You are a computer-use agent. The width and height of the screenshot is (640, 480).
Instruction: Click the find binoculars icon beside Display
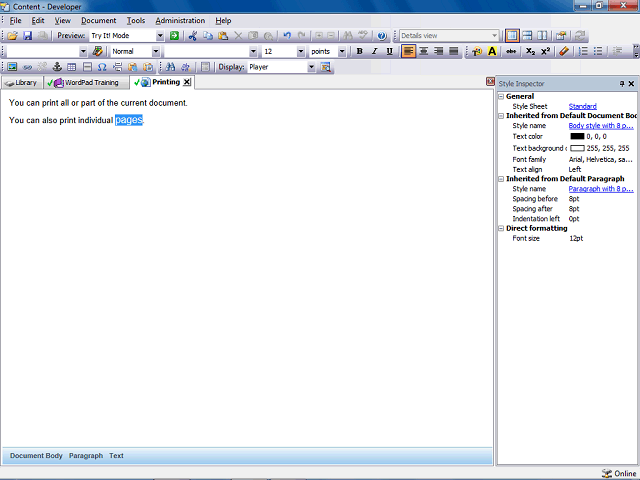(171, 67)
